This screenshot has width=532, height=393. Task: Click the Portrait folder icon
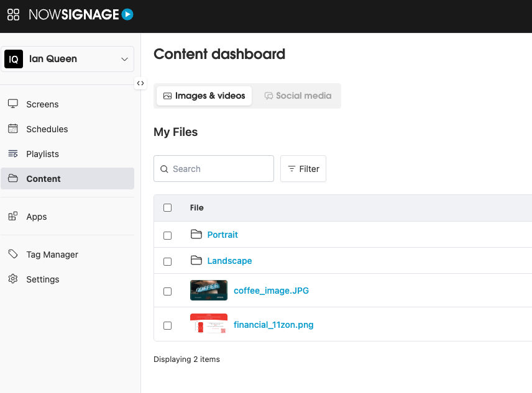coord(196,235)
